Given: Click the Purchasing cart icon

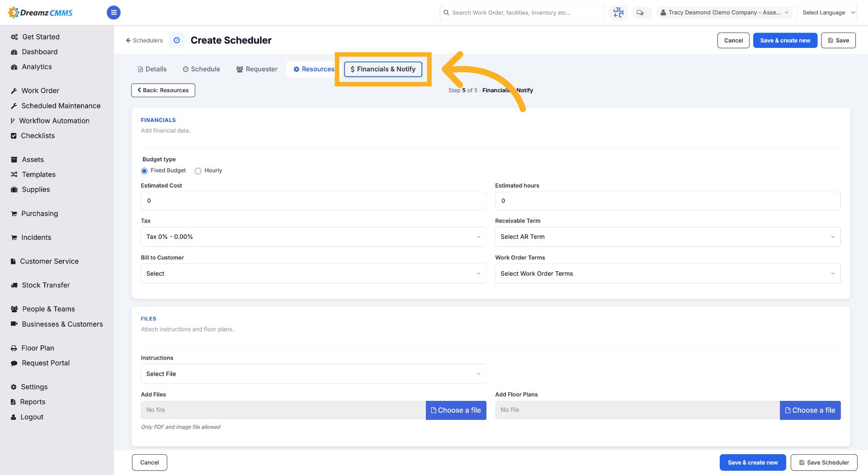Looking at the screenshot, I should tap(14, 214).
